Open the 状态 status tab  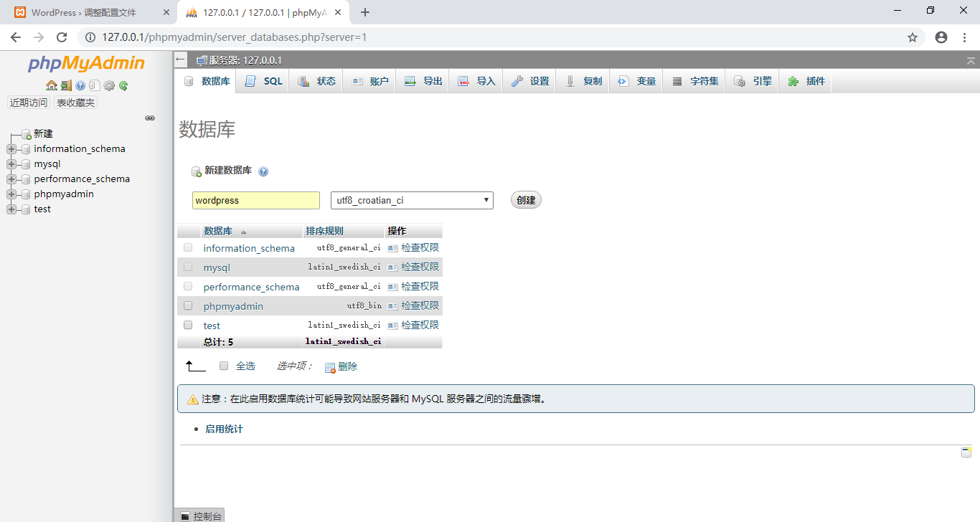317,82
